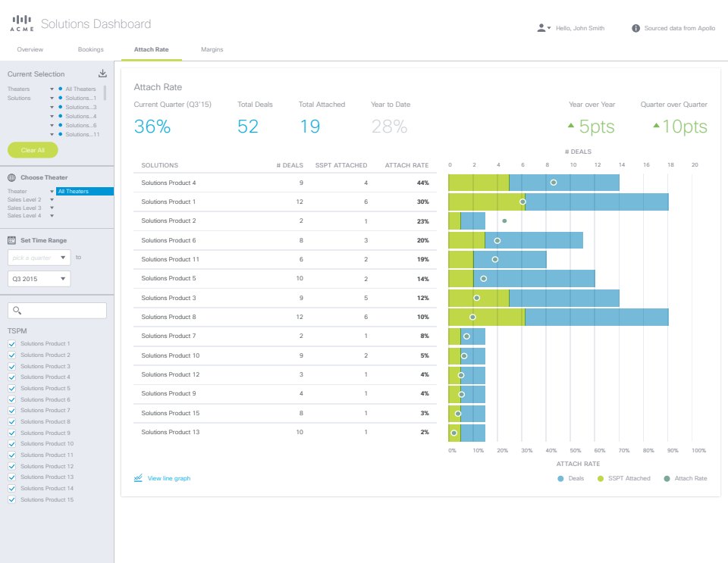Click the info icon near Sourced data

(x=635, y=28)
